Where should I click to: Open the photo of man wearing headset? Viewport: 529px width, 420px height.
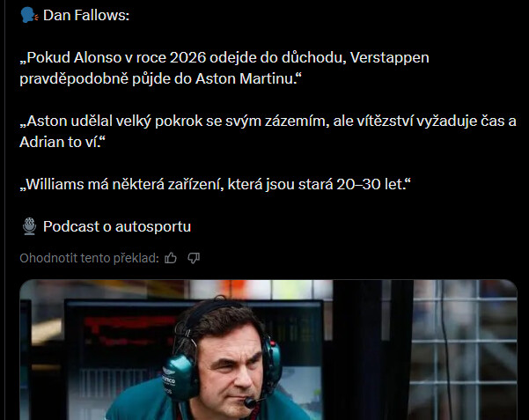(268, 350)
